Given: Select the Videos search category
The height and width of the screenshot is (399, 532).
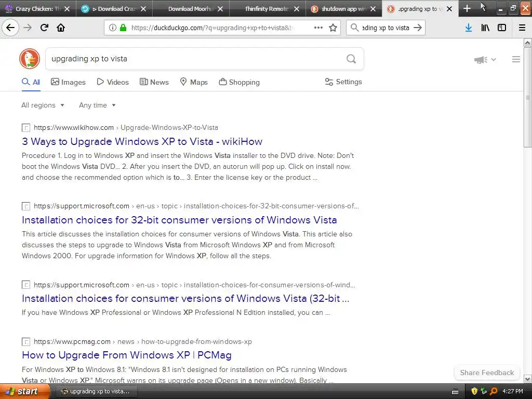Looking at the screenshot, I should coord(113,82).
